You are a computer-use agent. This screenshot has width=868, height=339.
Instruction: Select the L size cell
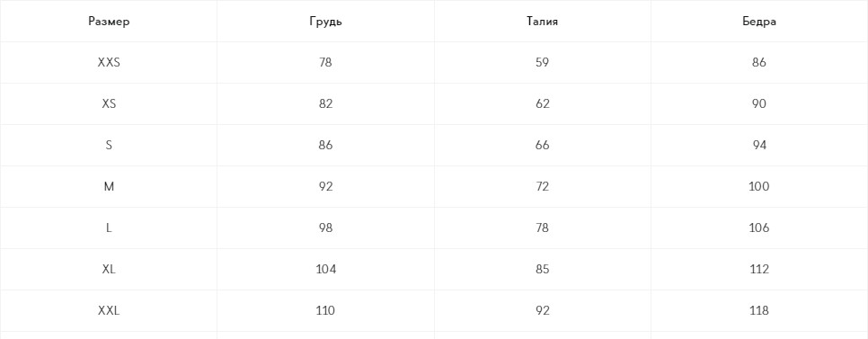tap(109, 227)
